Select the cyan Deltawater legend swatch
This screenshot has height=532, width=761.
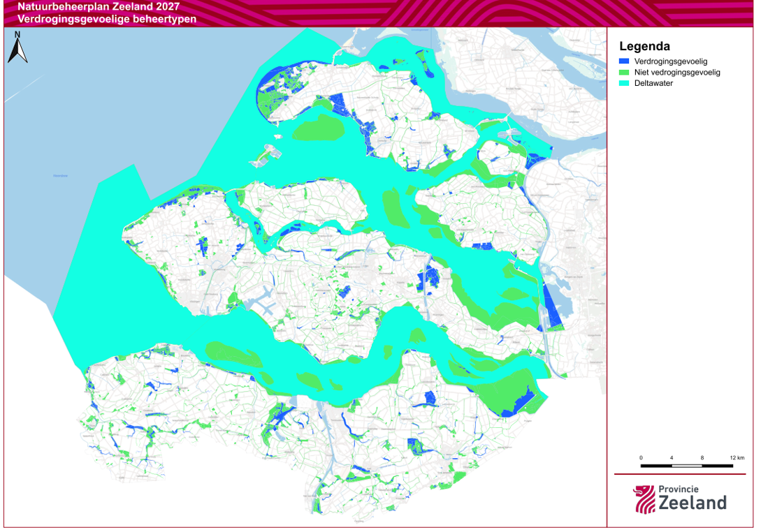(624, 83)
